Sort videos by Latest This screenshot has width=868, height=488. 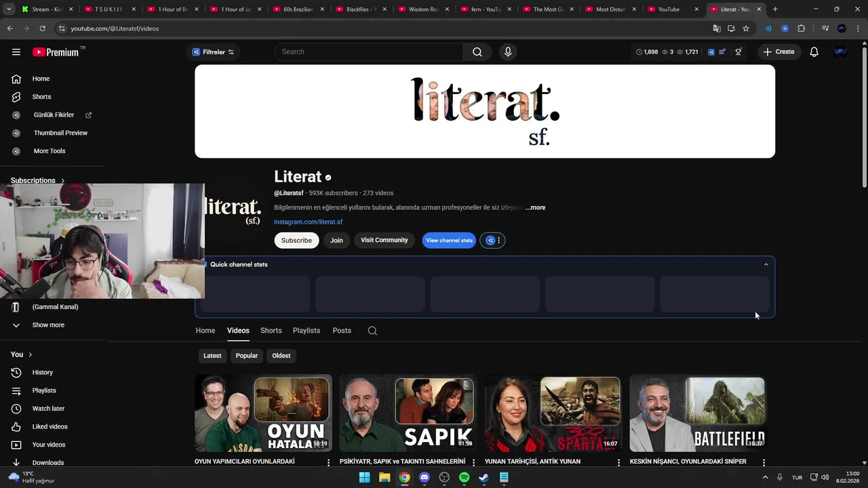point(212,356)
